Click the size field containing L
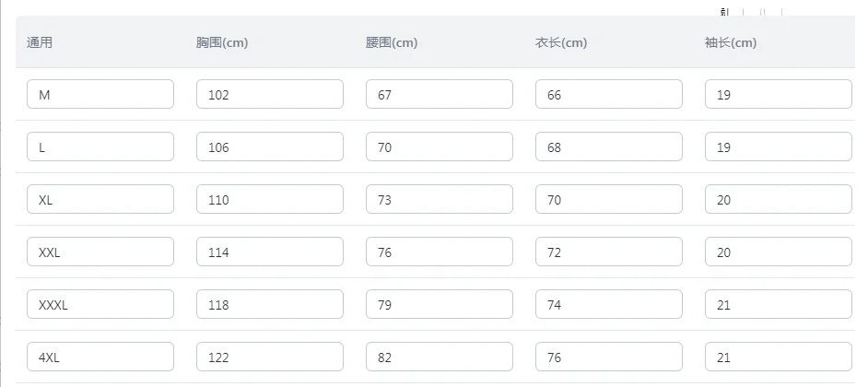Viewport: 868px width, 387px height. point(100,147)
